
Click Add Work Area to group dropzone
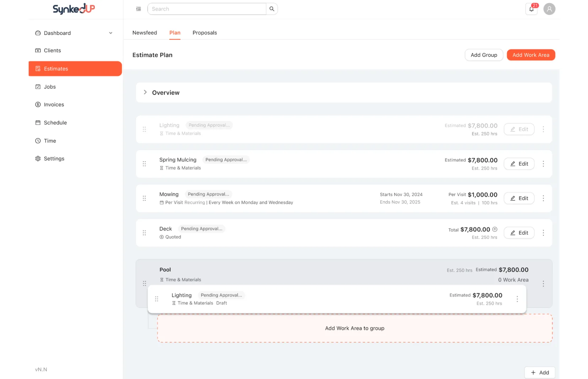click(x=355, y=328)
